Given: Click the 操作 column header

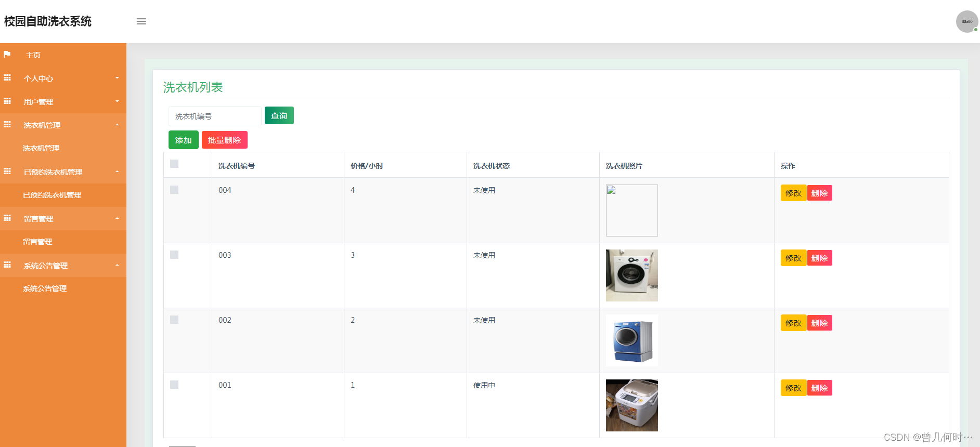Looking at the screenshot, I should [x=788, y=166].
